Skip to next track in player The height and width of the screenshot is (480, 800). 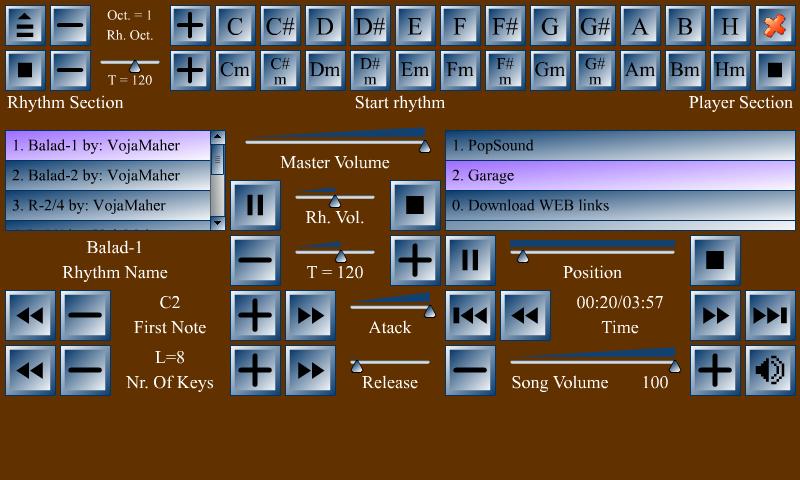click(770, 315)
